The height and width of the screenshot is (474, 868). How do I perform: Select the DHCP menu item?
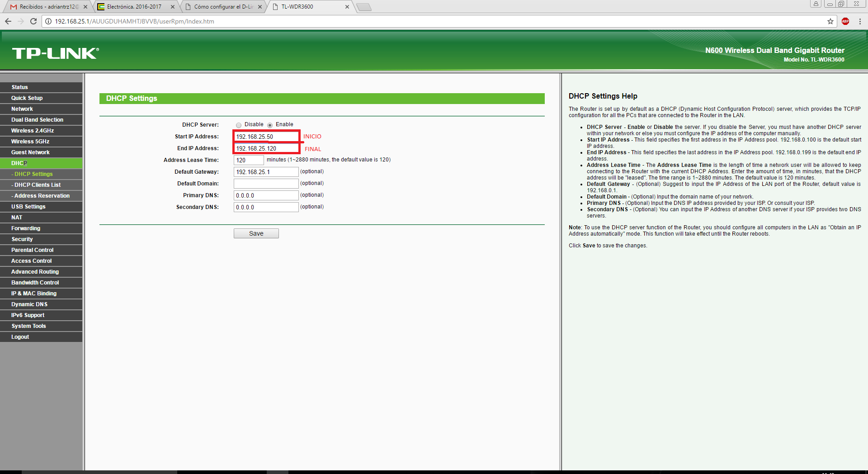[41, 163]
